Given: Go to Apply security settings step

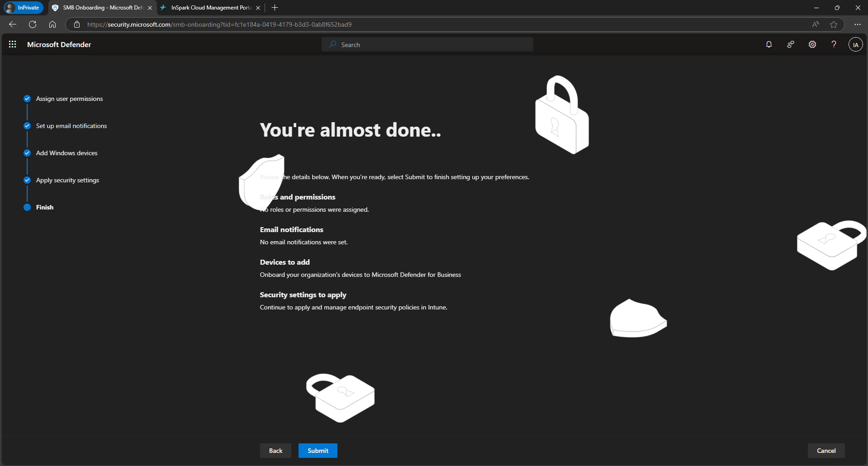Looking at the screenshot, I should click(67, 180).
